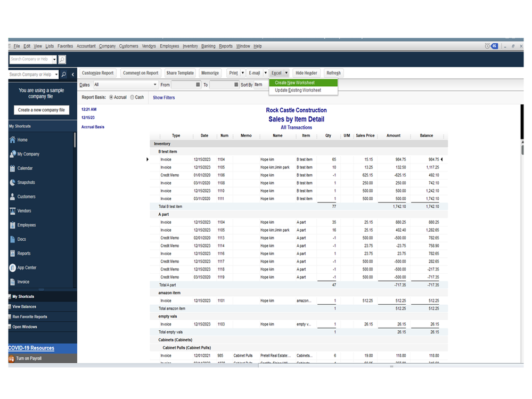
Task: Open the Reports menu in menu bar
Action: coord(226,46)
